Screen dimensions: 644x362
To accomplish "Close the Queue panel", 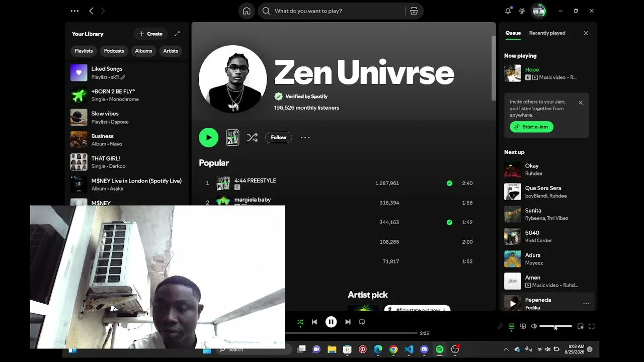I will point(586,33).
